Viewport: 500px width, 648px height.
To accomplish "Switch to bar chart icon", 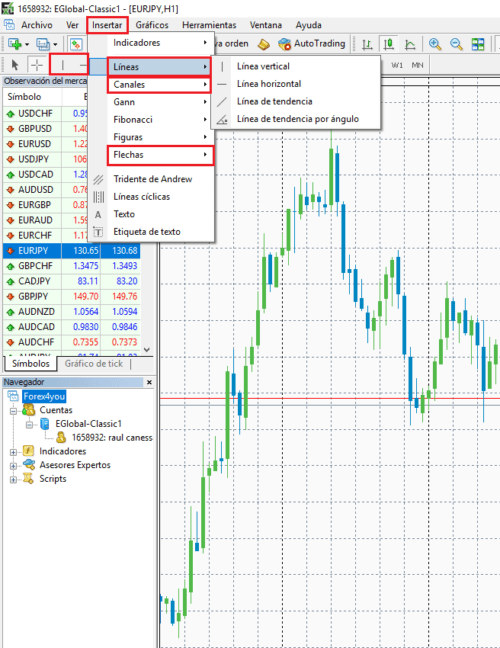I will [367, 44].
